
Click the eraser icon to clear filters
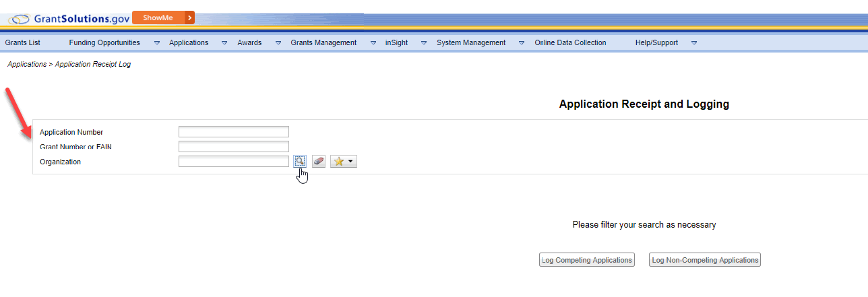[x=319, y=162]
